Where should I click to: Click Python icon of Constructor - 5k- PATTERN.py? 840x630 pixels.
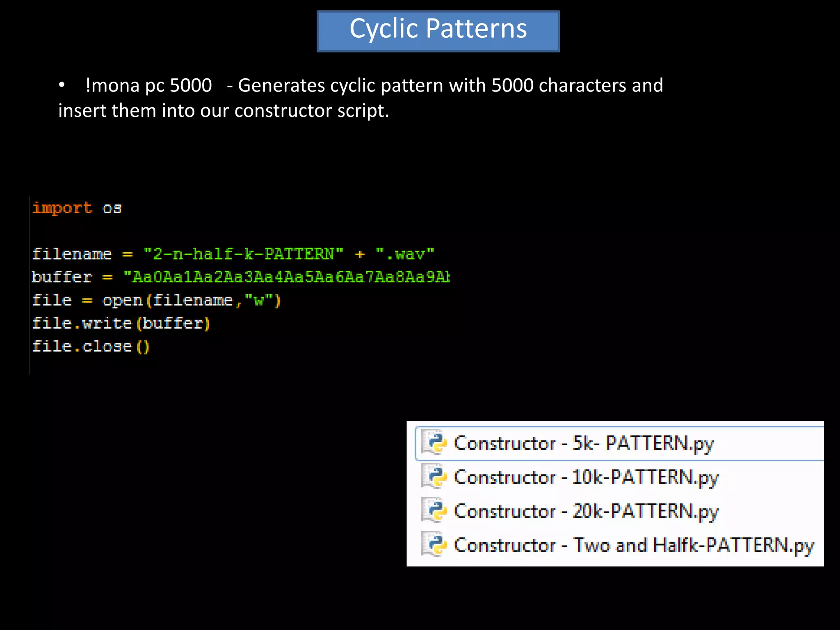[x=434, y=443]
